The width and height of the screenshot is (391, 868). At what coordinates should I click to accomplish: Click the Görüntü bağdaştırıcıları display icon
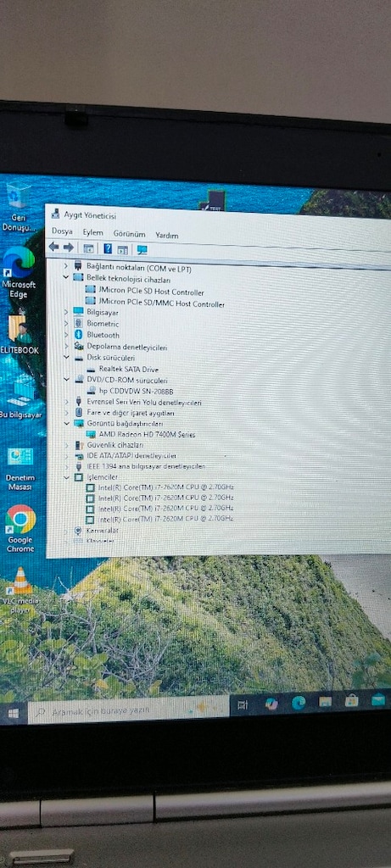point(78,423)
